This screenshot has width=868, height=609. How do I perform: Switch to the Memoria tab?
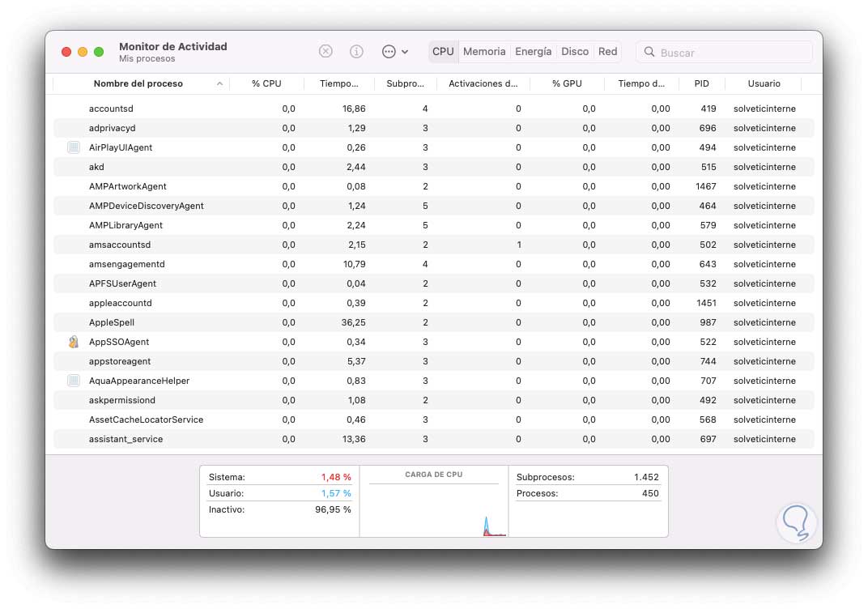click(x=484, y=52)
